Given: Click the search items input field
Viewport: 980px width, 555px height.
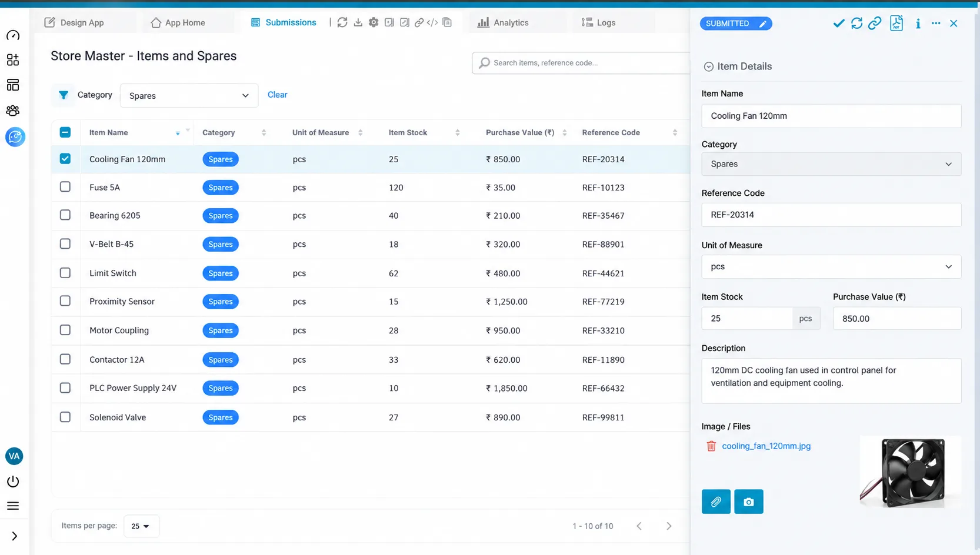Looking at the screenshot, I should [x=581, y=63].
